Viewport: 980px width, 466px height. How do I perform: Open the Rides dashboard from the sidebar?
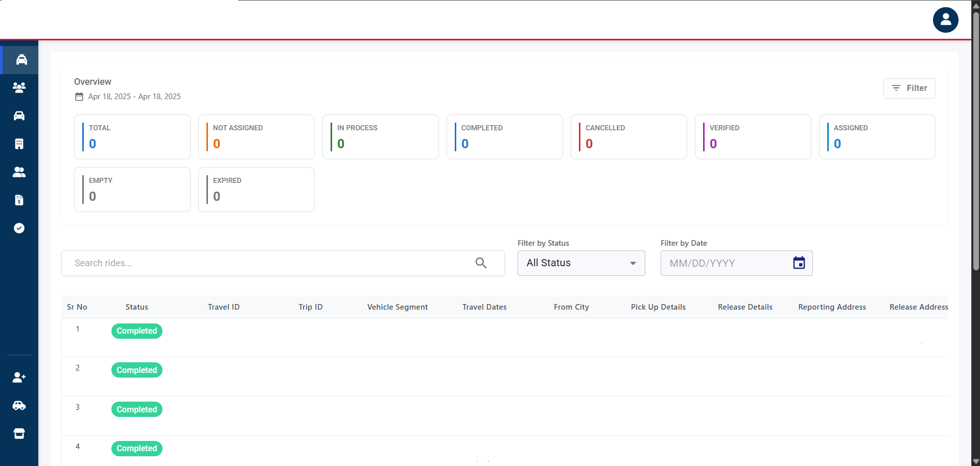(19, 59)
